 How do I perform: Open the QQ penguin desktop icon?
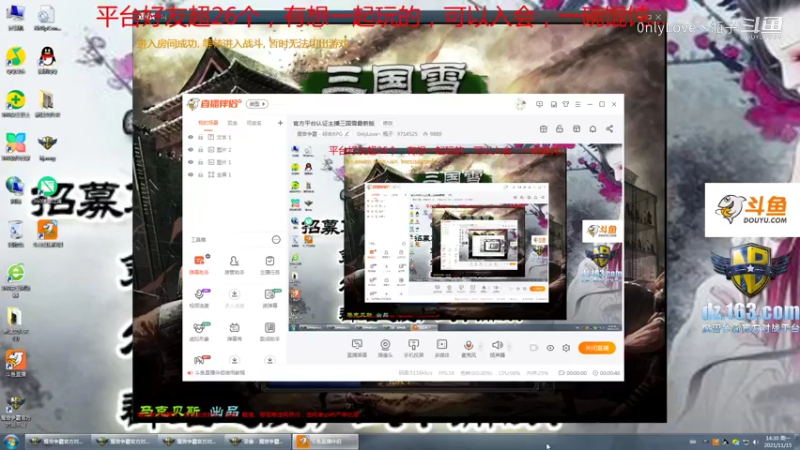(x=47, y=60)
